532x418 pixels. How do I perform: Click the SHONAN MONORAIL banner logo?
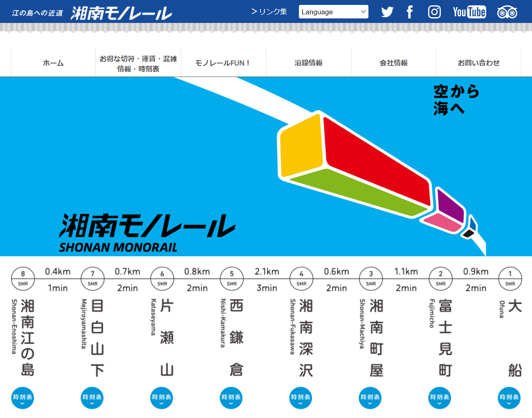coord(146,233)
